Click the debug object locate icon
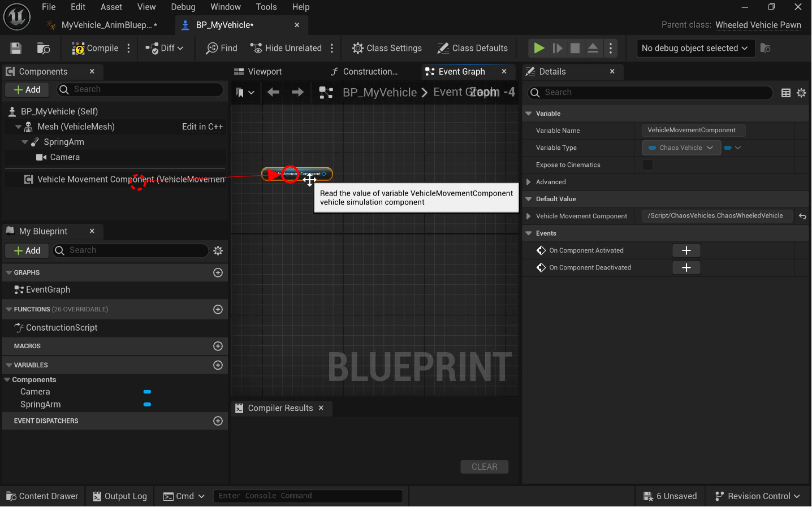This screenshot has width=812, height=507. pyautogui.click(x=766, y=48)
